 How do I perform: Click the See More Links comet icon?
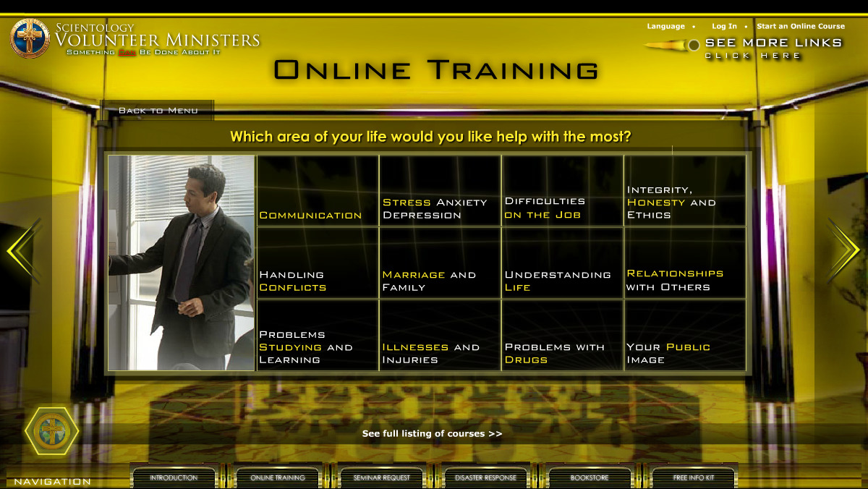click(673, 45)
